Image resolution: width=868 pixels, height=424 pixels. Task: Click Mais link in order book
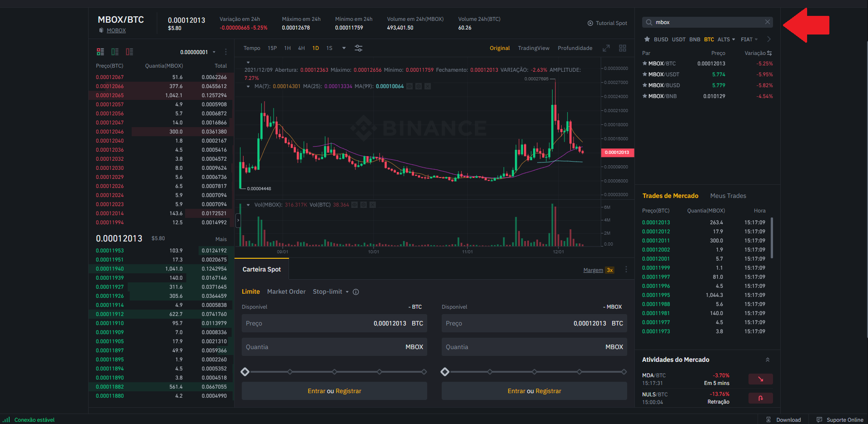(x=221, y=239)
